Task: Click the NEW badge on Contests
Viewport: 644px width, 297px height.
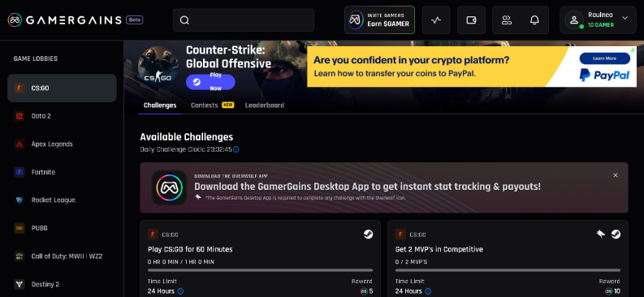Action: pyautogui.click(x=228, y=105)
